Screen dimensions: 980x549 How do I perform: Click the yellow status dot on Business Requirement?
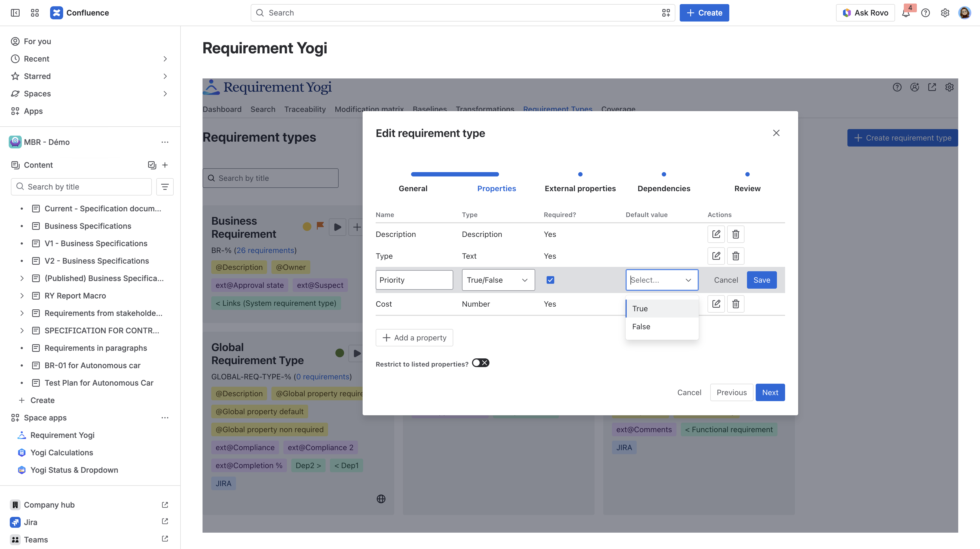(x=307, y=227)
